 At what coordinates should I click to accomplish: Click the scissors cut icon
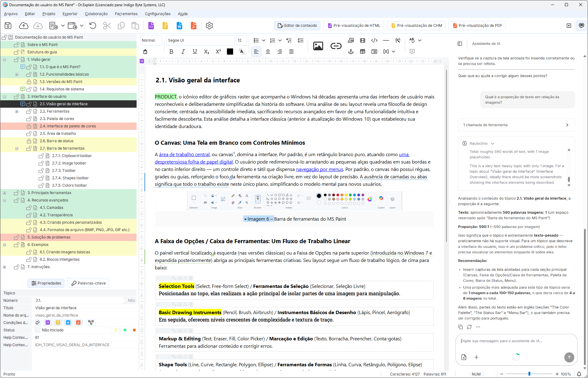coord(107,26)
